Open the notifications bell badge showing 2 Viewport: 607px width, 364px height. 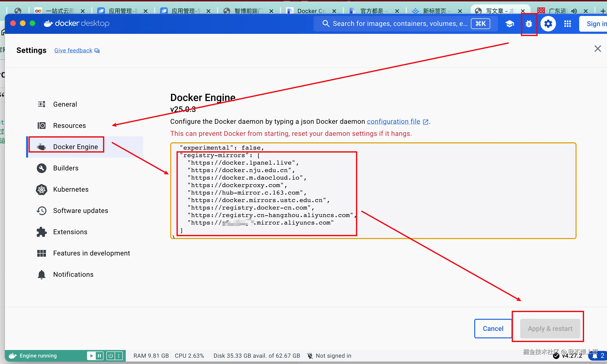point(598,356)
